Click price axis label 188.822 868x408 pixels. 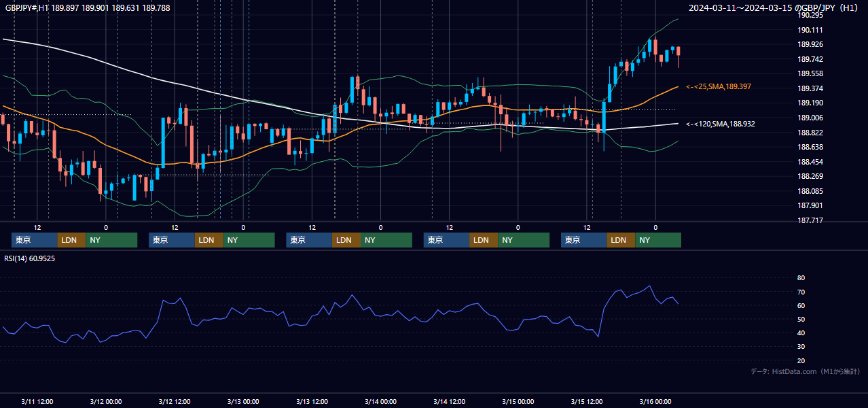[810, 133]
